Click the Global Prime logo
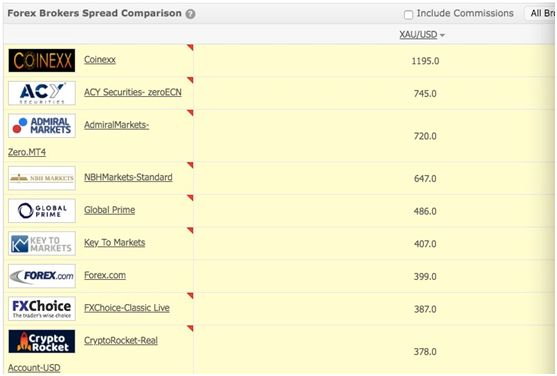The width and height of the screenshot is (557, 376). [42, 211]
